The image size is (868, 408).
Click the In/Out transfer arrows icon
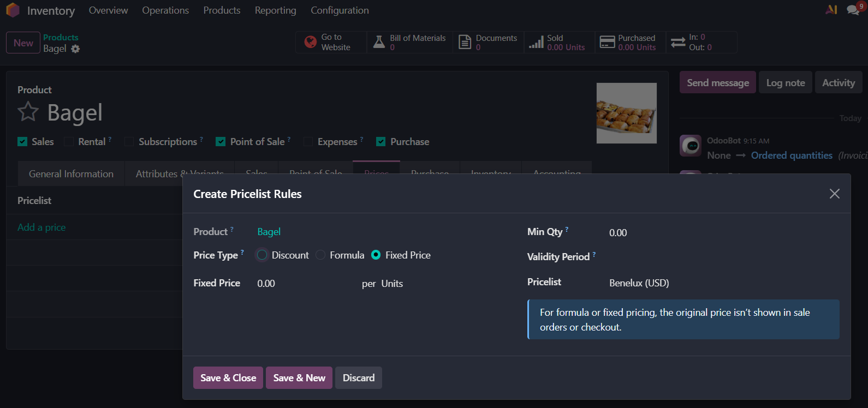click(x=678, y=42)
